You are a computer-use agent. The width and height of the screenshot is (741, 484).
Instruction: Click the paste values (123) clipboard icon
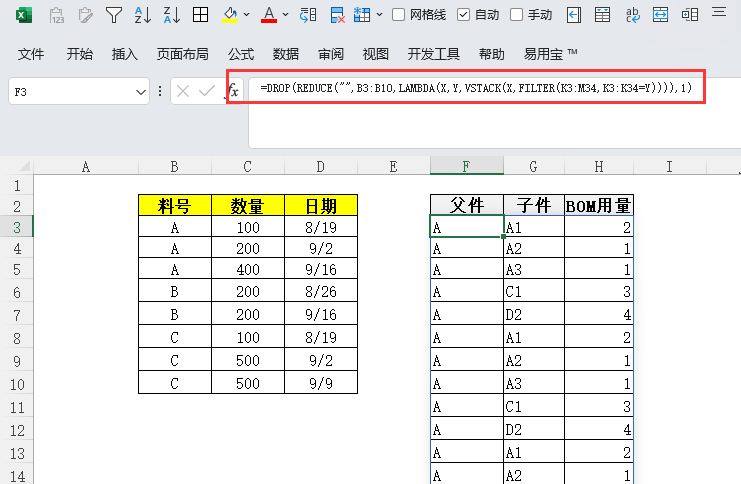point(57,15)
